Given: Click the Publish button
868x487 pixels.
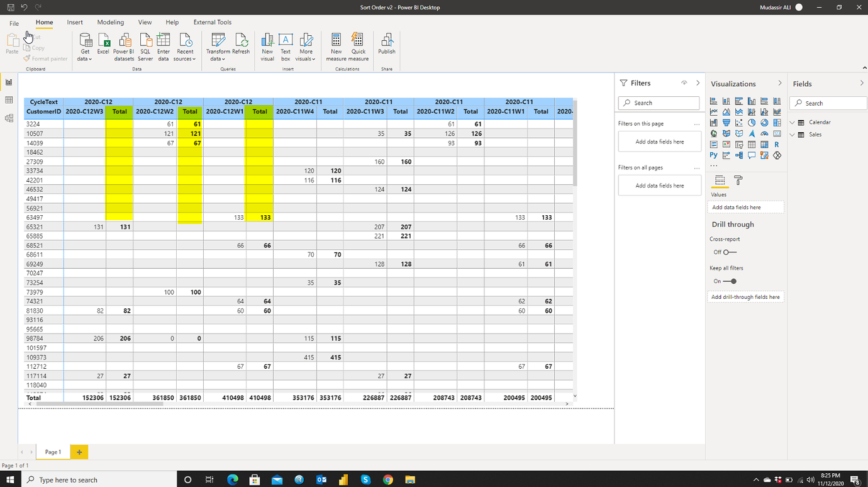Looking at the screenshot, I should pyautogui.click(x=386, y=45).
